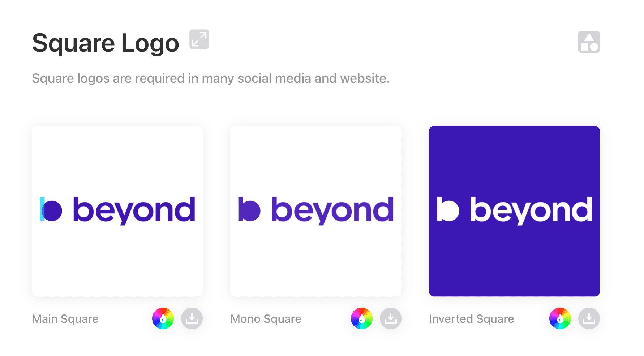Click the shapes icon in the top-right corner

(589, 42)
